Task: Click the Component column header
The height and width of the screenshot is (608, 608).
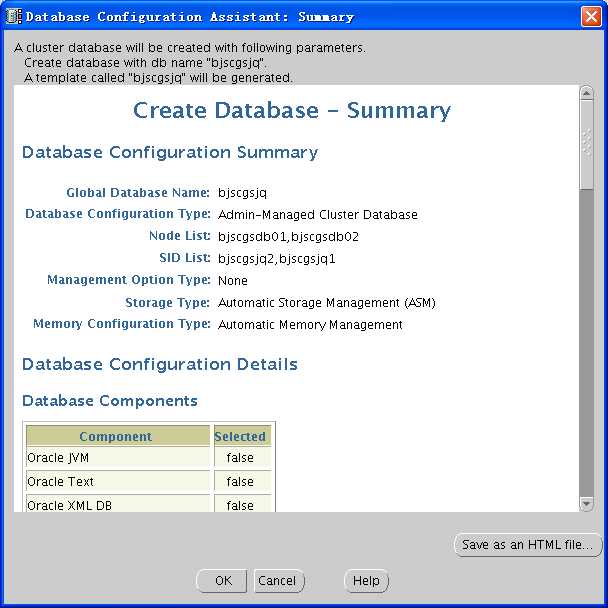Action: (118, 436)
